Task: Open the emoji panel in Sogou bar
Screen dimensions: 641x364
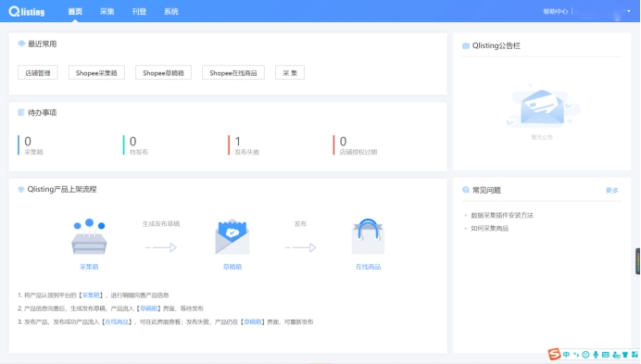Action: 585,355
